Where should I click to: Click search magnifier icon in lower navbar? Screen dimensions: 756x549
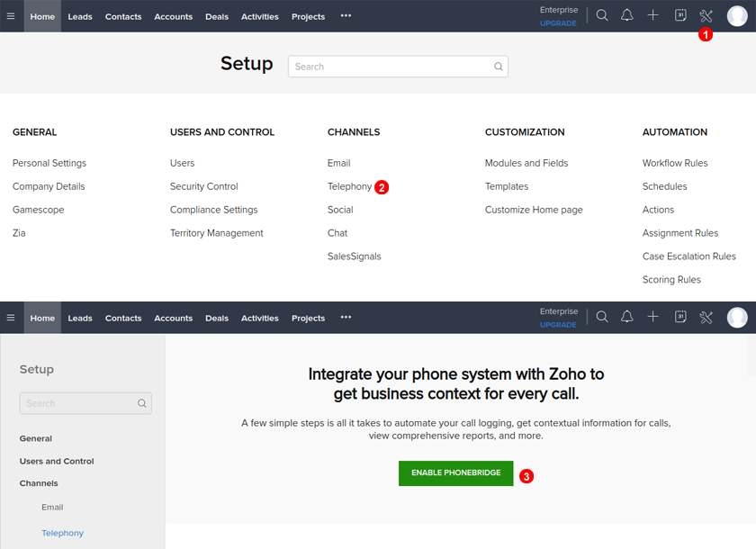(602, 317)
